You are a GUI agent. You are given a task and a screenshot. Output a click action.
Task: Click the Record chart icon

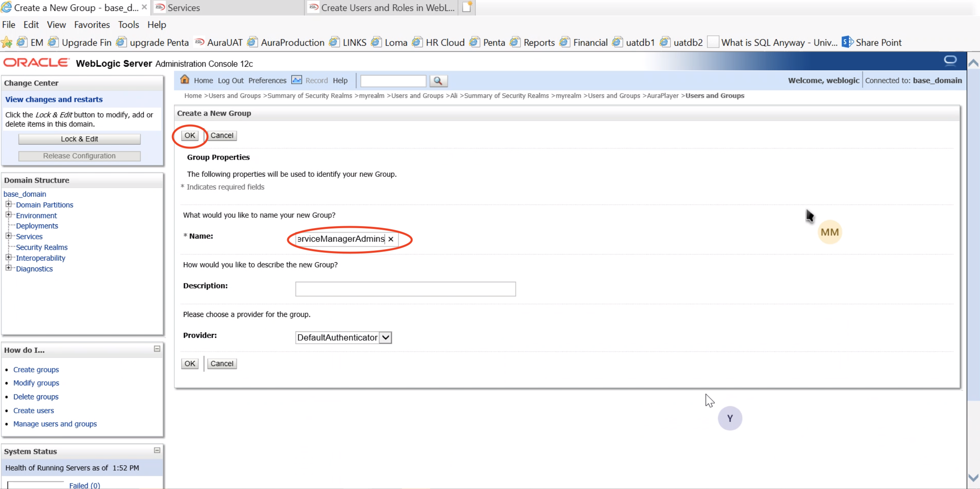point(297,80)
